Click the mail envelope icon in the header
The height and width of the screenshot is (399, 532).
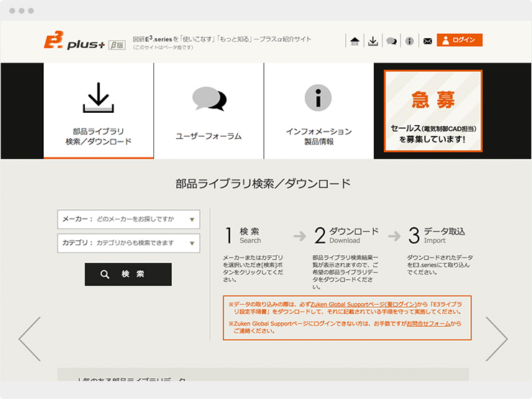[427, 41]
